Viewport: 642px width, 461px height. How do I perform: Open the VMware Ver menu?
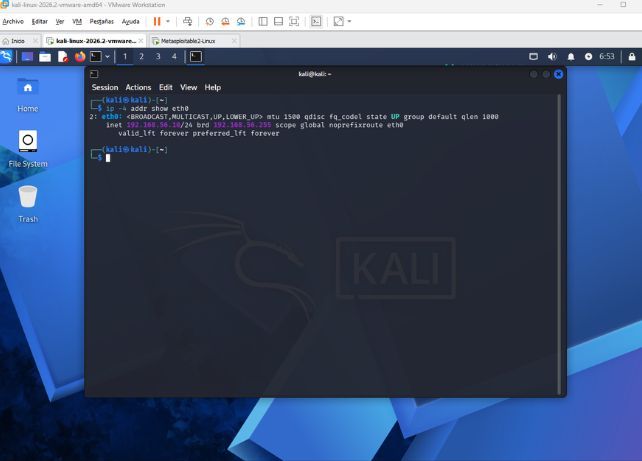tap(60, 21)
